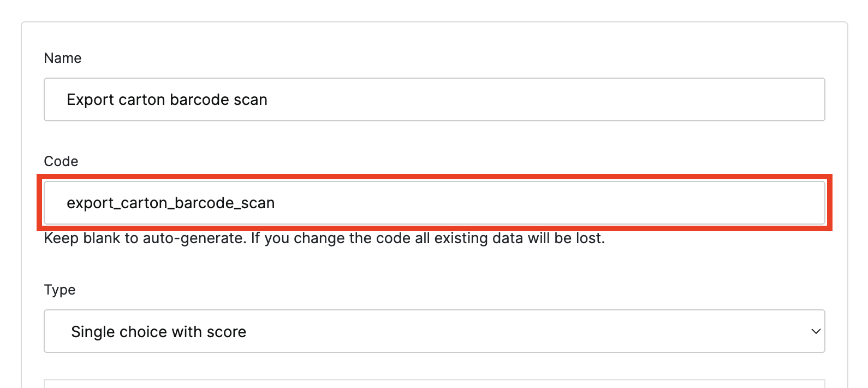The height and width of the screenshot is (388, 868).
Task: Click the chevron arrow on Type dropdown
Action: tap(816, 332)
